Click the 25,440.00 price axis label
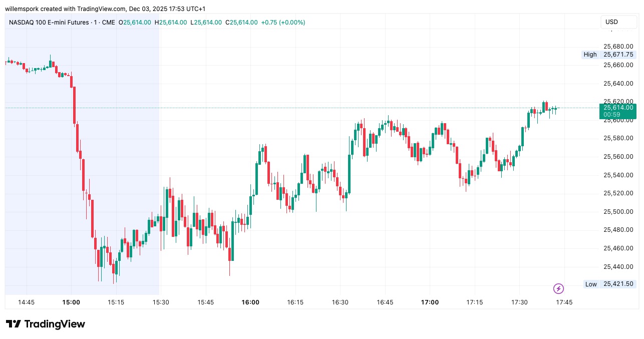 click(x=618, y=266)
